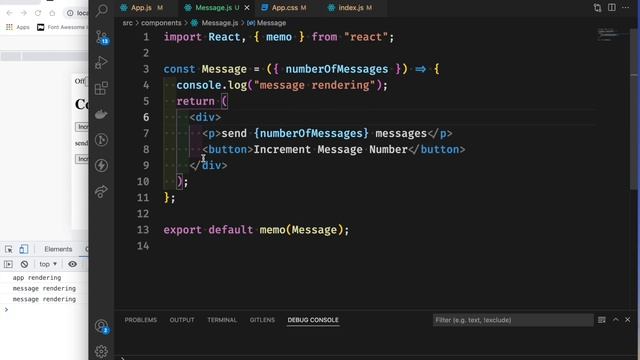Select the DEBUG CONSOLE panel tab
This screenshot has width=640, height=360.
[313, 320]
